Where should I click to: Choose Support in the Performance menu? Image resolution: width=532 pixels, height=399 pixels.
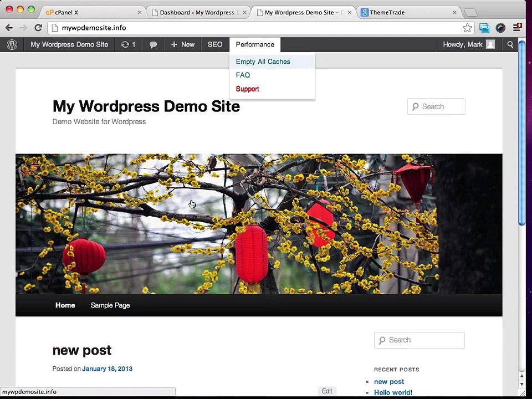[x=247, y=89]
